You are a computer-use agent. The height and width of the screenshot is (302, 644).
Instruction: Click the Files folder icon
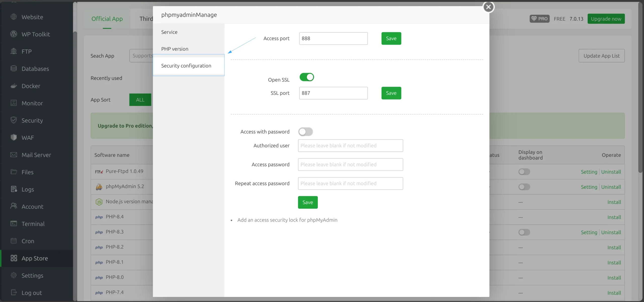point(14,172)
